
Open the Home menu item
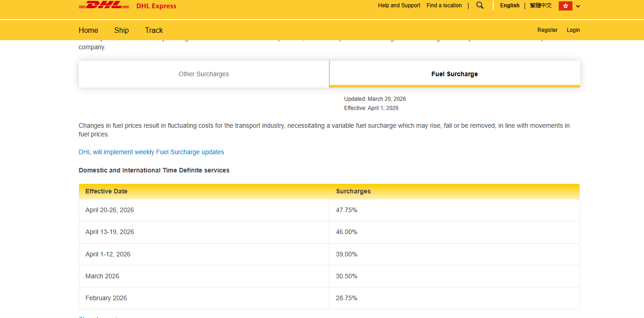coord(88,30)
